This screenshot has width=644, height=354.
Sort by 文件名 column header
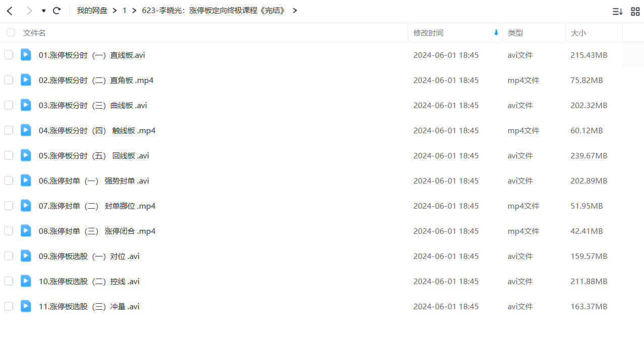(x=34, y=33)
